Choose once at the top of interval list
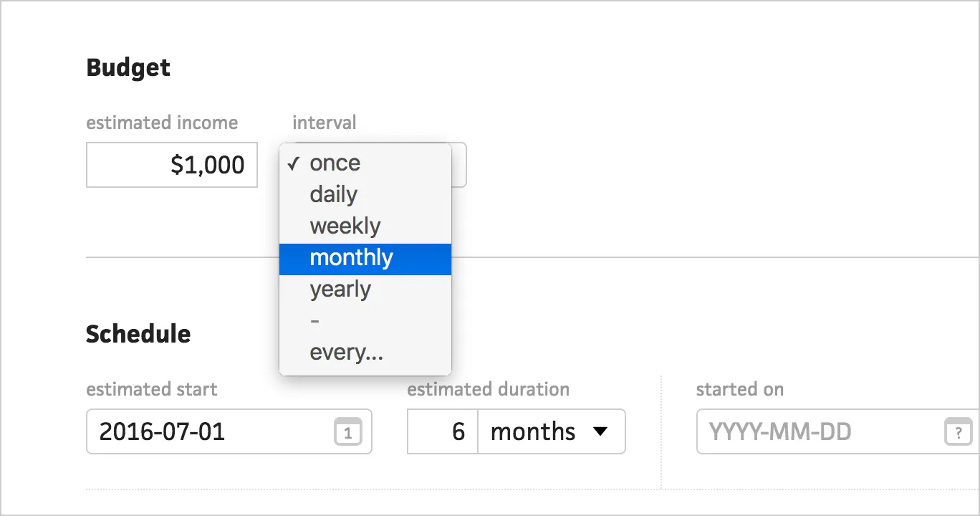Image resolution: width=980 pixels, height=516 pixels. (335, 163)
